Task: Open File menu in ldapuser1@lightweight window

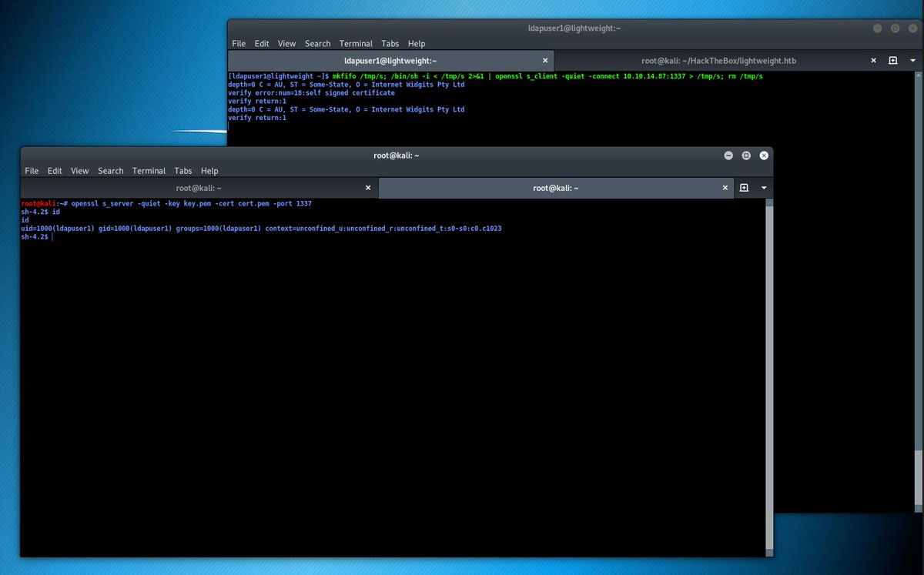Action: (x=239, y=44)
